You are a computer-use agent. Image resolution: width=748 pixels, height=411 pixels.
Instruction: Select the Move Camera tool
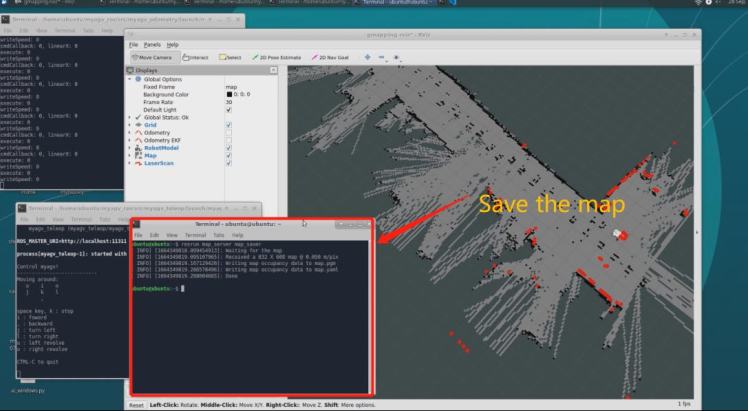(155, 57)
